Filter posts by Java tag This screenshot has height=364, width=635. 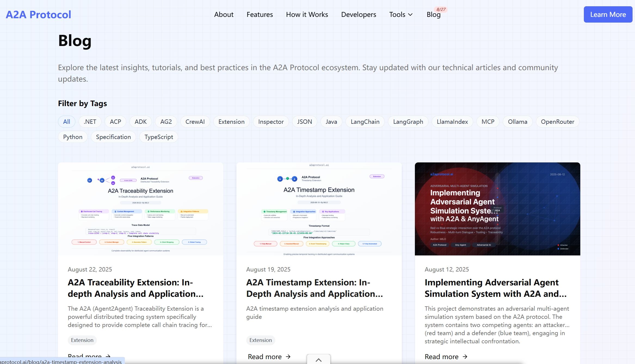(x=331, y=122)
